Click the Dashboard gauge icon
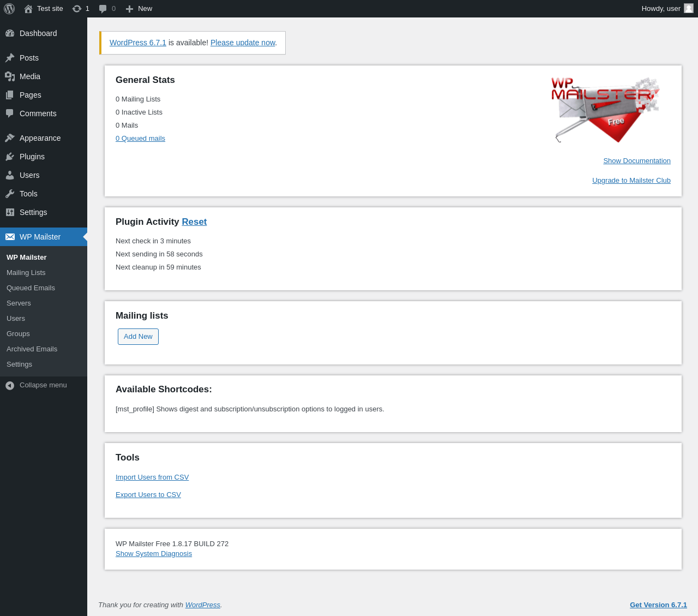The width and height of the screenshot is (698, 616). [10, 33]
